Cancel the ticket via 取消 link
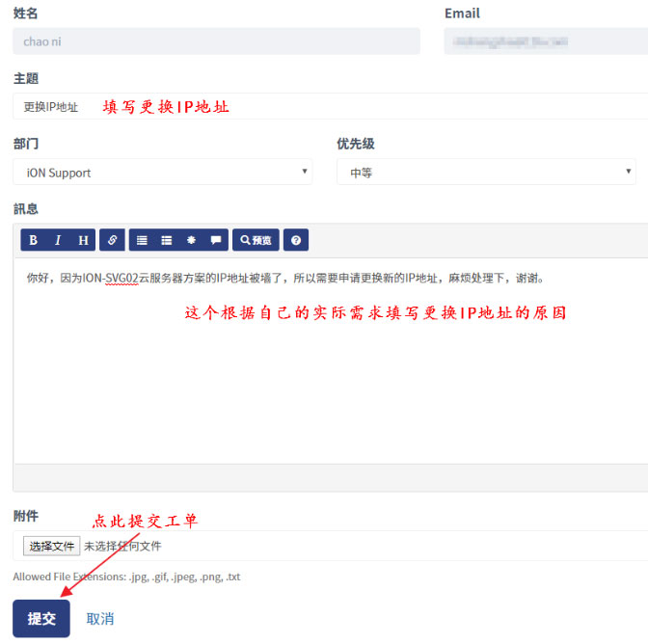Screen dimensions: 648x644 [x=100, y=619]
